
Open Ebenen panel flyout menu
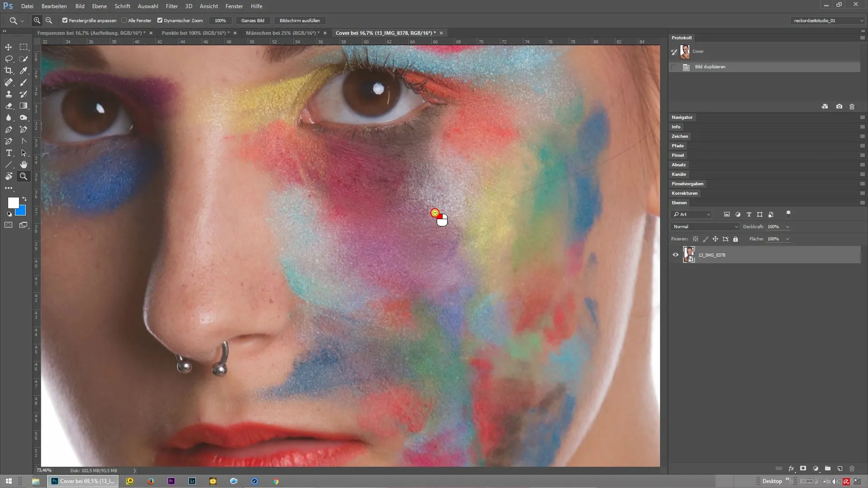coord(862,202)
